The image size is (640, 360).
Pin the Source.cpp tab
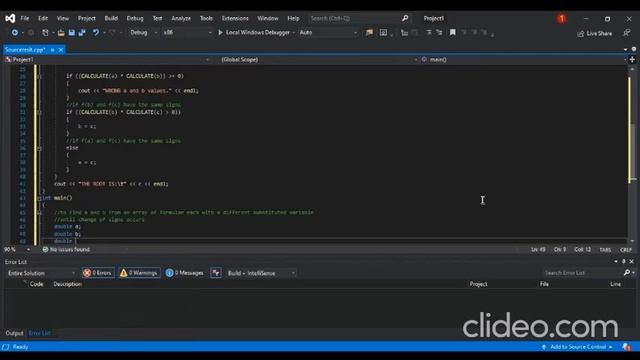[x=52, y=50]
